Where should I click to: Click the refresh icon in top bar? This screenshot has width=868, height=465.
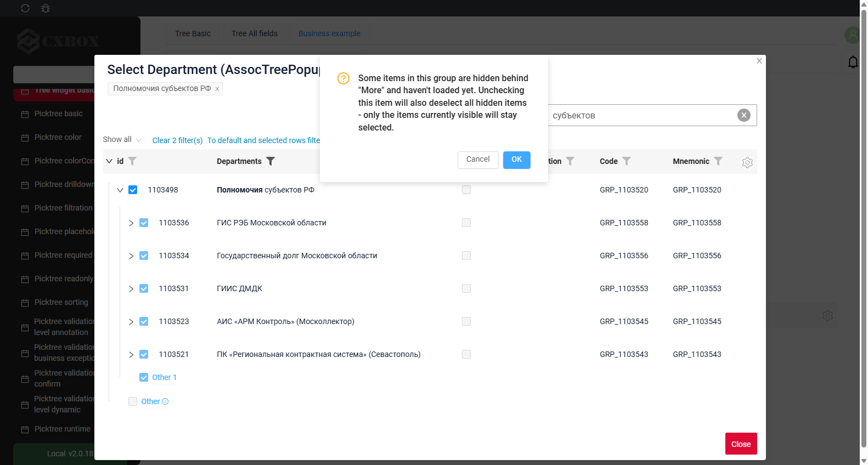point(25,8)
